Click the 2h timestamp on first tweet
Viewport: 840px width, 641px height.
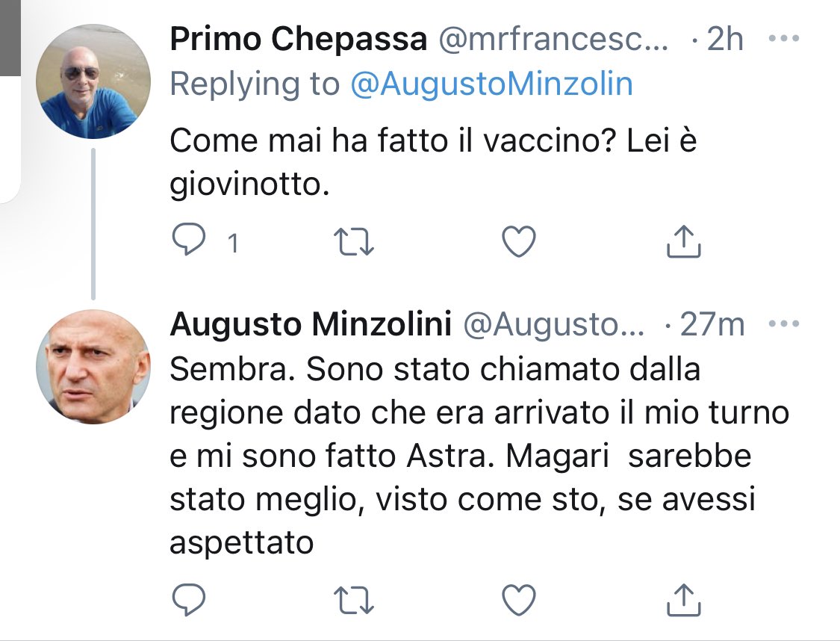click(x=724, y=40)
